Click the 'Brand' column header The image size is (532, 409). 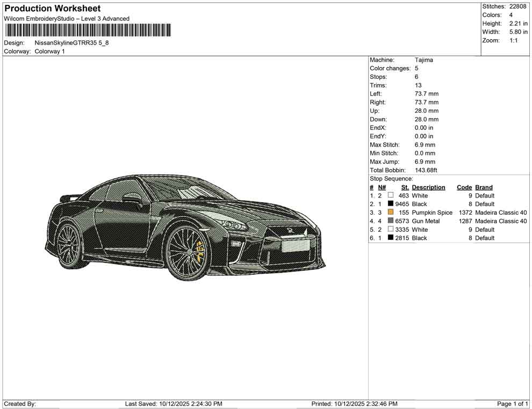(x=484, y=187)
